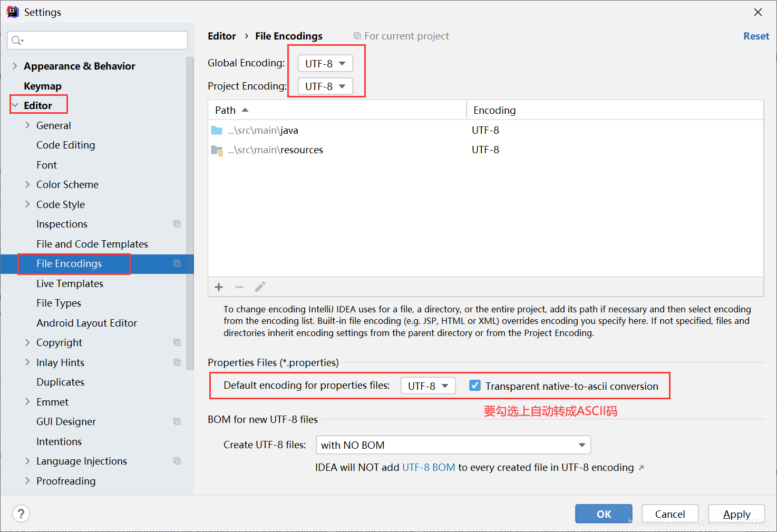
Task: Click external link arrow after BOM note
Action: tap(641, 468)
